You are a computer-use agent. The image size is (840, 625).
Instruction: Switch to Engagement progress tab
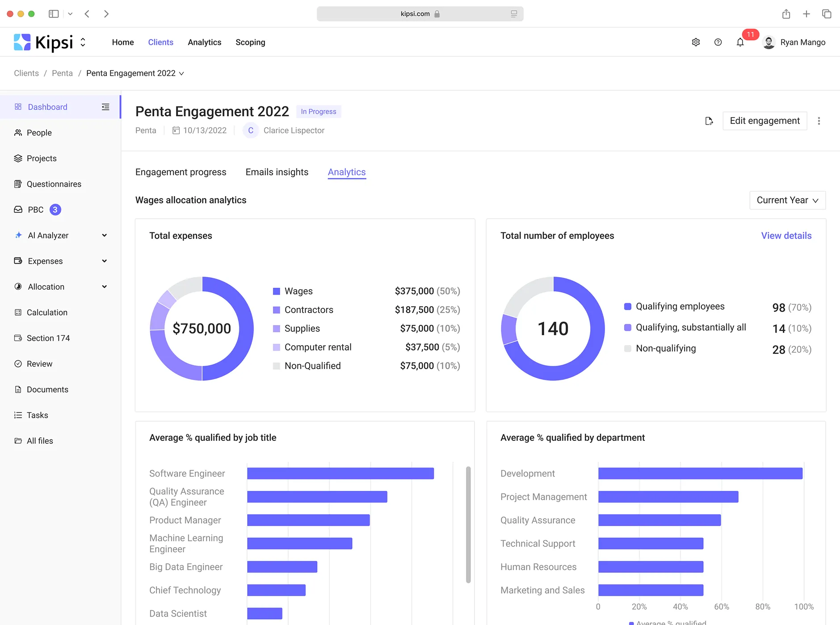(x=181, y=172)
